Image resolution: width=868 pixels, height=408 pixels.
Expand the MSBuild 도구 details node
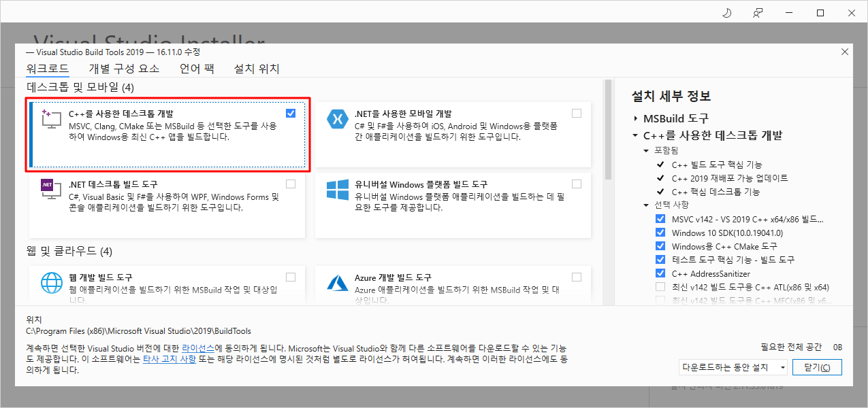pos(636,118)
